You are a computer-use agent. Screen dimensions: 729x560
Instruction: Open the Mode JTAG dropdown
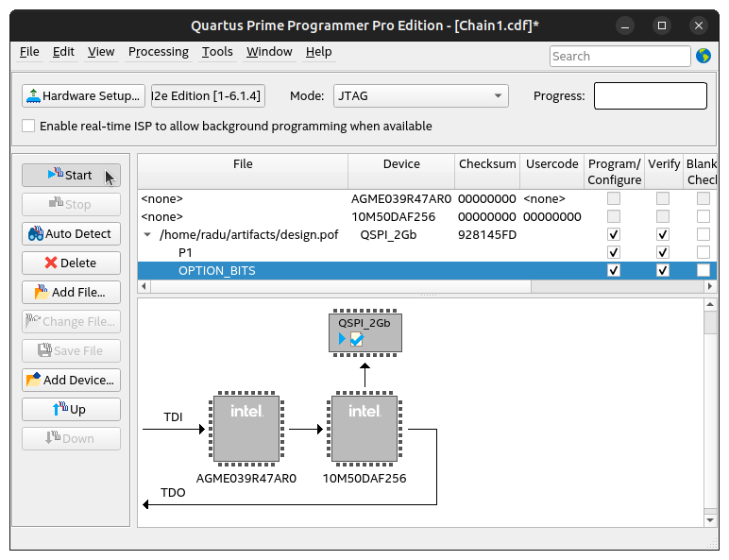coord(420,95)
